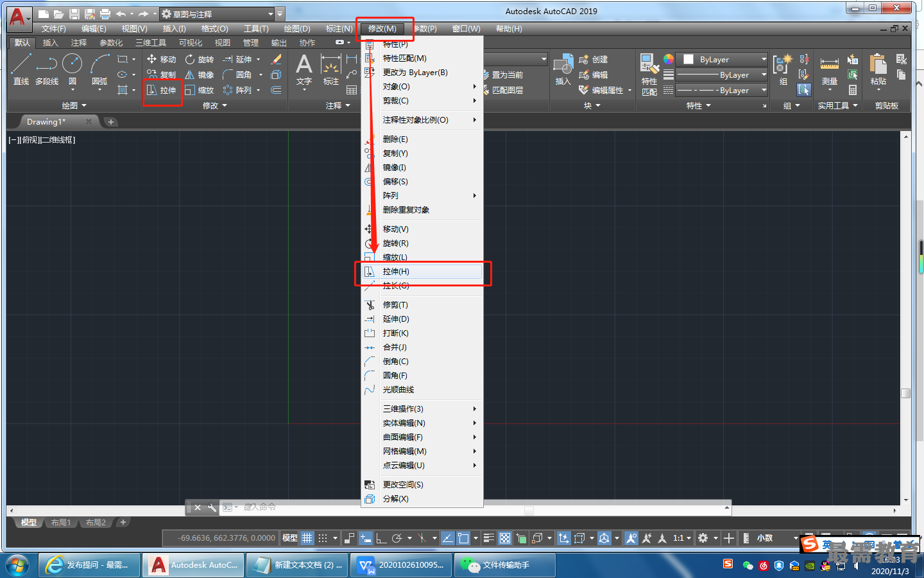Image resolution: width=924 pixels, height=578 pixels.
Task: Click the Rotate (旋转) tool in ribbon
Action: 199,59
